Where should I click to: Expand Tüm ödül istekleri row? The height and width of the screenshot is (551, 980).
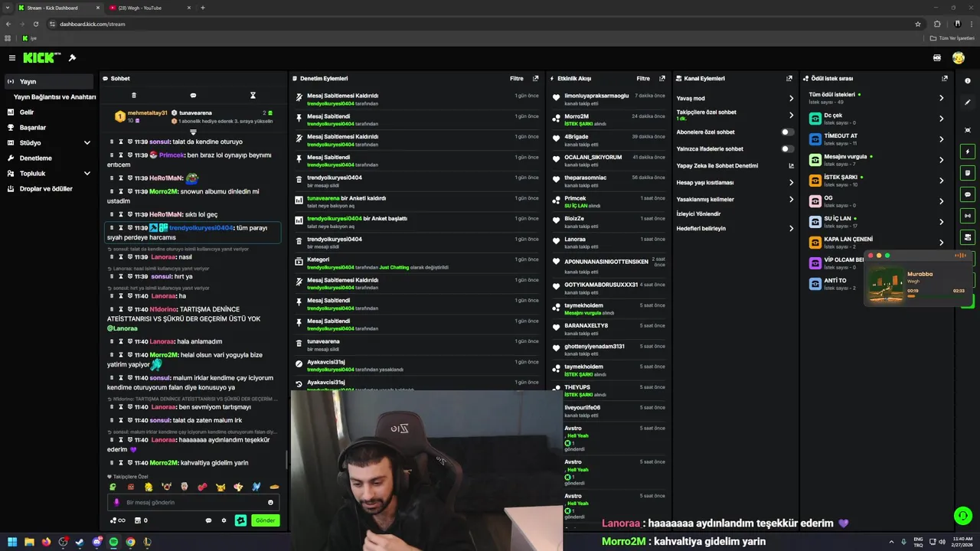coord(877,98)
